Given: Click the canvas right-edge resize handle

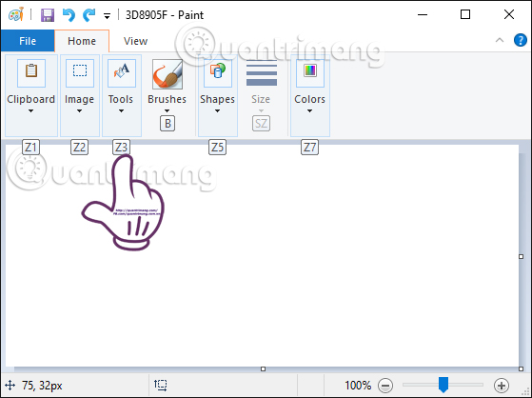Looking at the screenshot, I should [522, 256].
